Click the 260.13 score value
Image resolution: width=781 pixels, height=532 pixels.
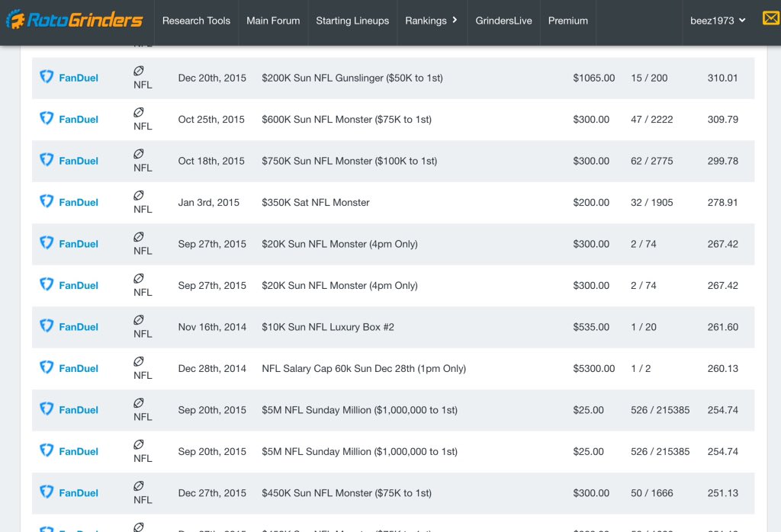[723, 369]
